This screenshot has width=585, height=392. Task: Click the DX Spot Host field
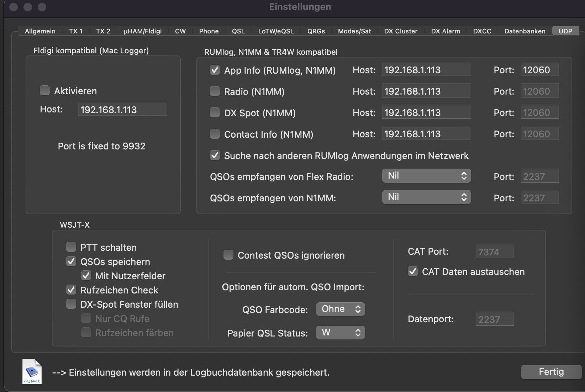426,112
